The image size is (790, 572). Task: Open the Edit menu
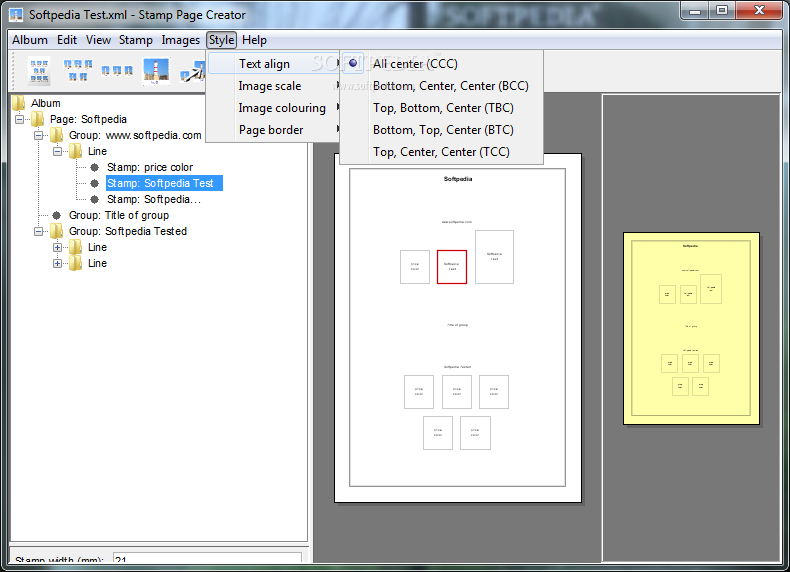[67, 40]
